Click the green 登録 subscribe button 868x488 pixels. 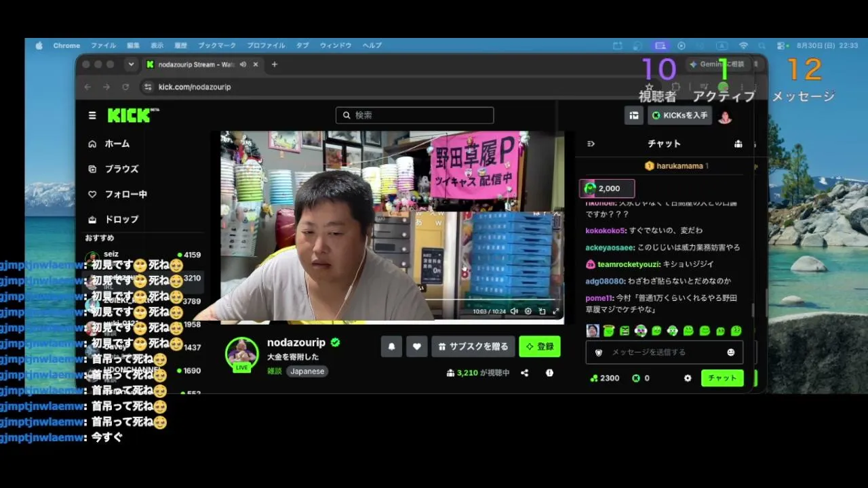coord(540,346)
